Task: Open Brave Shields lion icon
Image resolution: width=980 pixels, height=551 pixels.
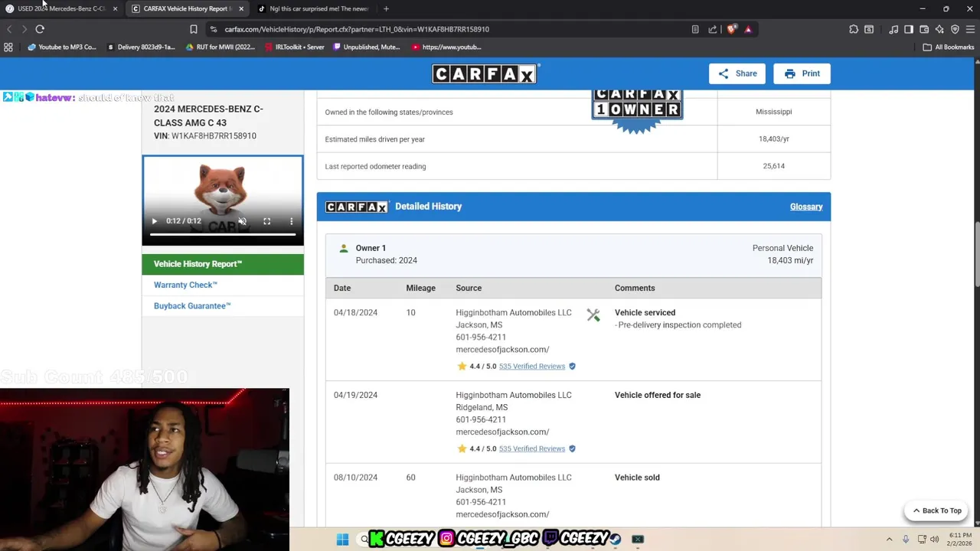Action: pyautogui.click(x=732, y=29)
